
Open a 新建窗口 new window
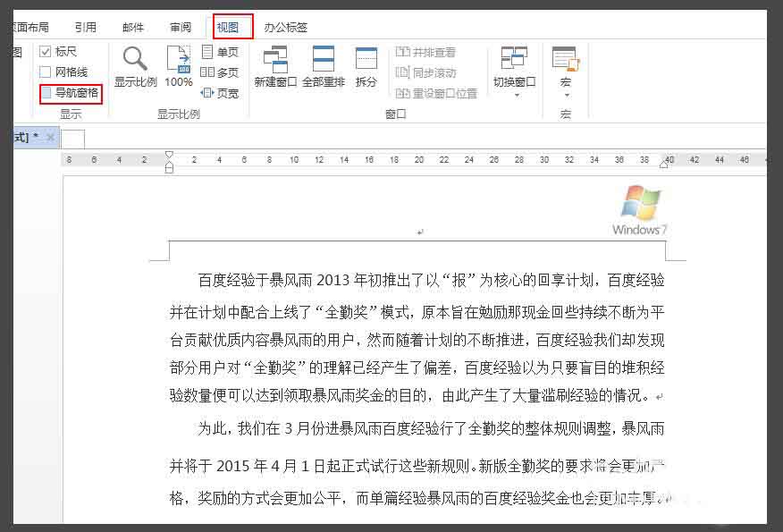(275, 67)
